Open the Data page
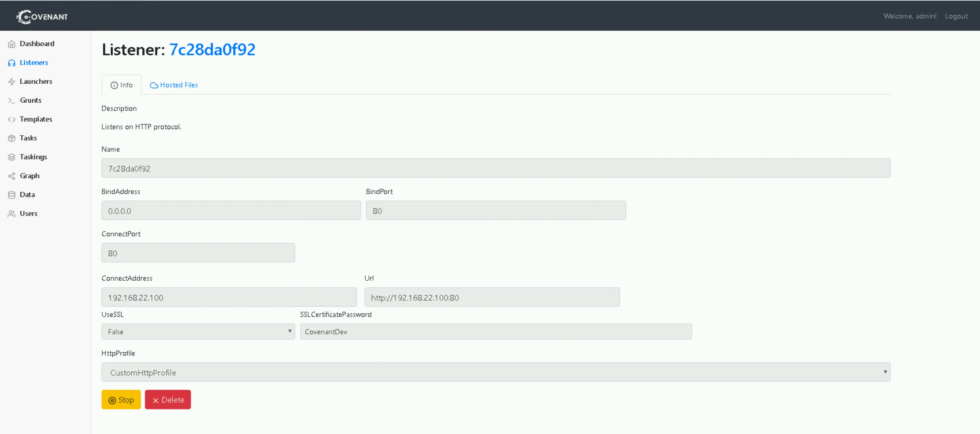This screenshot has height=434, width=980. 27,195
